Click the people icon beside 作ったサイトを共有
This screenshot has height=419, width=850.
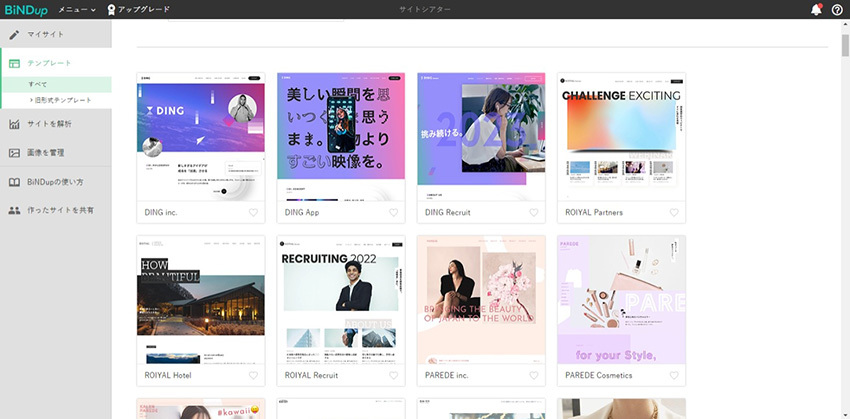14,211
